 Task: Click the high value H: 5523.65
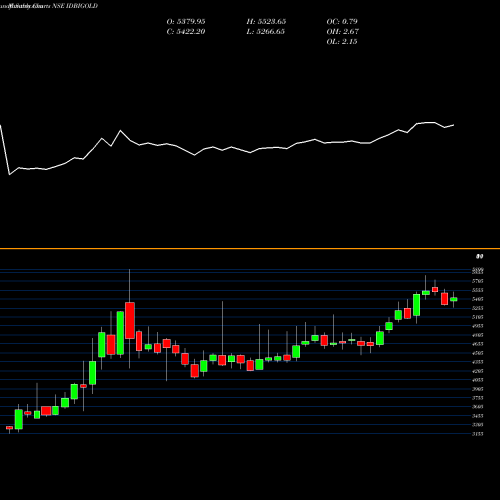[x=266, y=22]
